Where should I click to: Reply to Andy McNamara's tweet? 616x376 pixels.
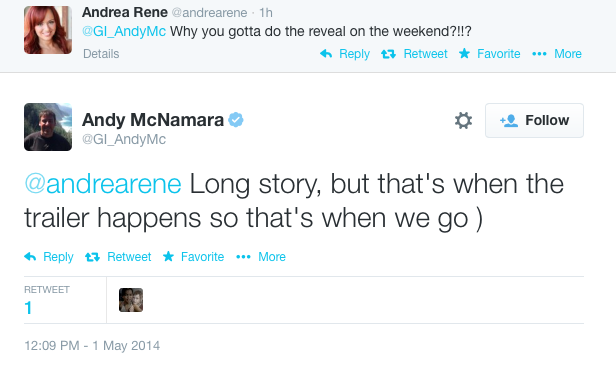[x=49, y=257]
